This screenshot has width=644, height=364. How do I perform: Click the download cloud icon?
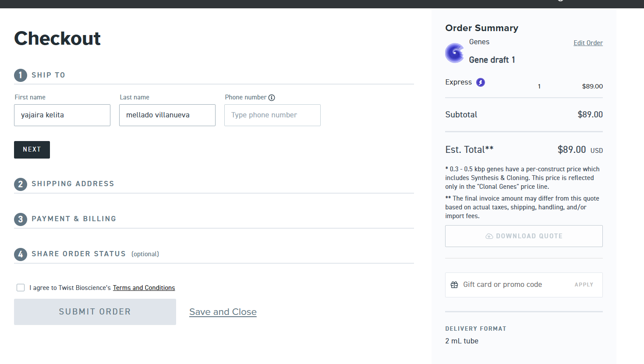pos(489,236)
